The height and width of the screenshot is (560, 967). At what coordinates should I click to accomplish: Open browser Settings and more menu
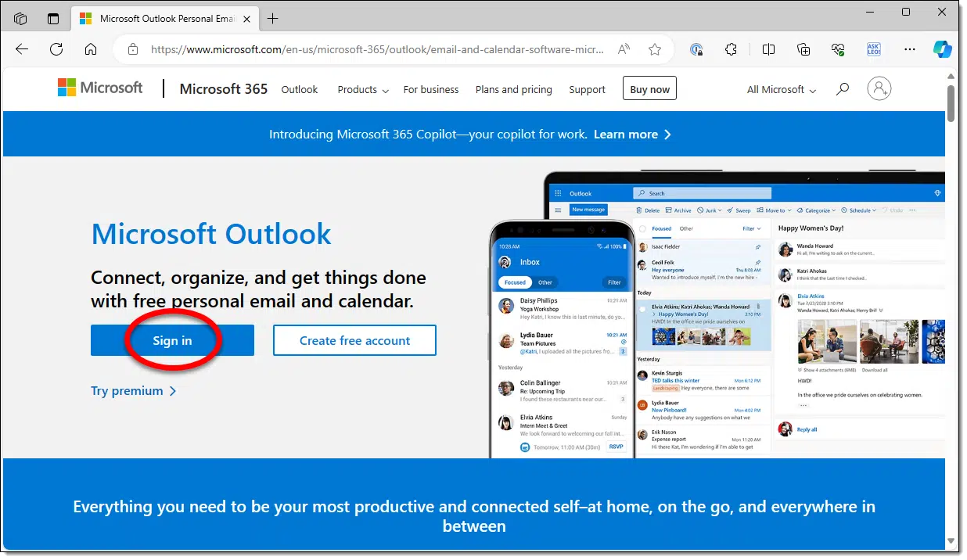coord(909,49)
